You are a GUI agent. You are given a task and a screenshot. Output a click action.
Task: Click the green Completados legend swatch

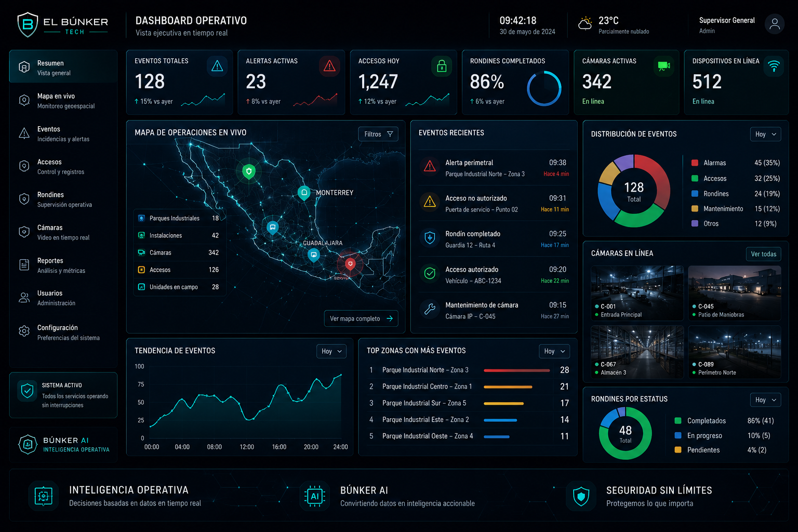pos(677,421)
